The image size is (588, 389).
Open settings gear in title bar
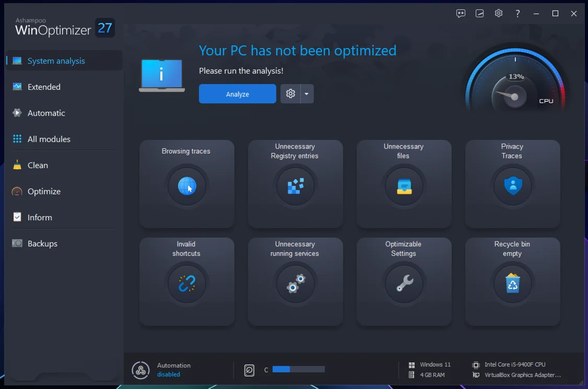(498, 13)
